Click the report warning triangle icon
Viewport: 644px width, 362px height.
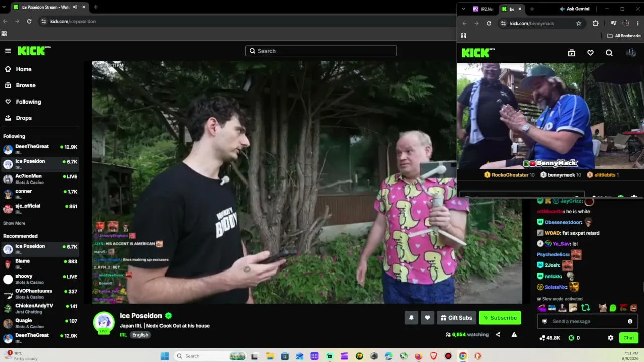pyautogui.click(x=514, y=335)
